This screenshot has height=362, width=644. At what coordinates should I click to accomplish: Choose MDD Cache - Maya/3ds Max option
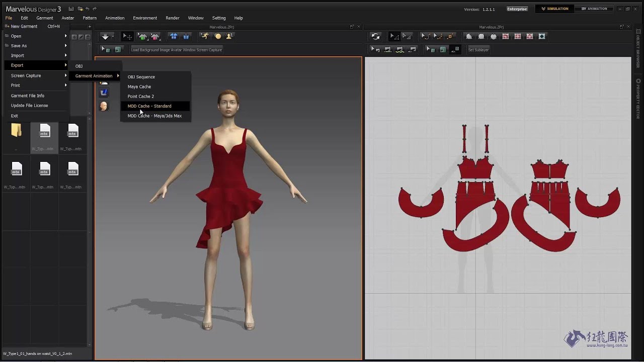[155, 116]
